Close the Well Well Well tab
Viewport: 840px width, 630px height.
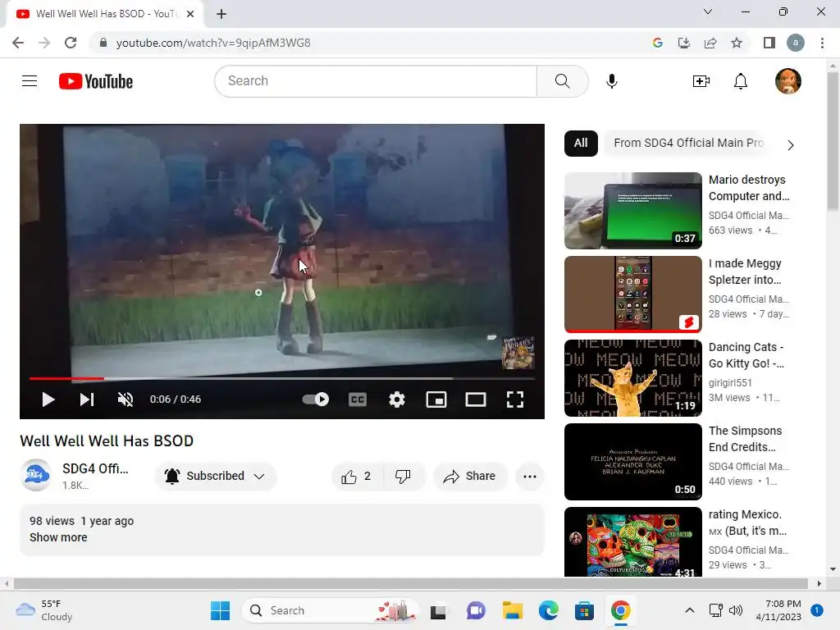[190, 14]
